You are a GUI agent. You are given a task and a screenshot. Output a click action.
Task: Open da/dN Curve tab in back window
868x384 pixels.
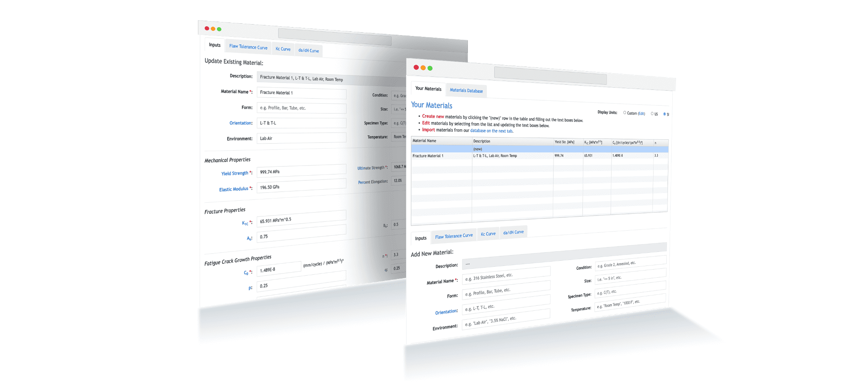pos(309,50)
